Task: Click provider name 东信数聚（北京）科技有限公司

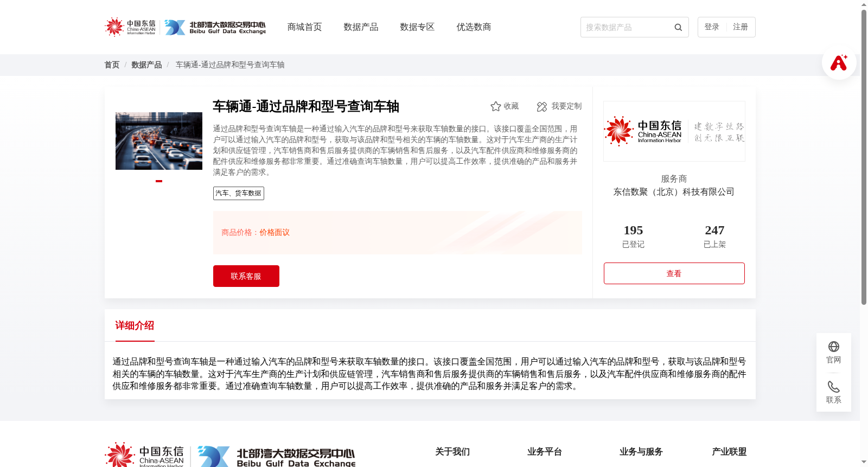Action: 674,192
